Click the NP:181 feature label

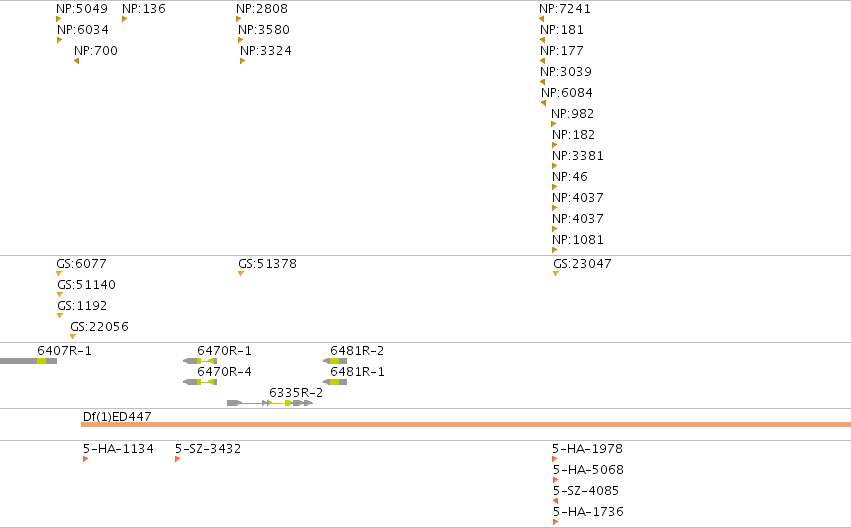click(x=562, y=30)
